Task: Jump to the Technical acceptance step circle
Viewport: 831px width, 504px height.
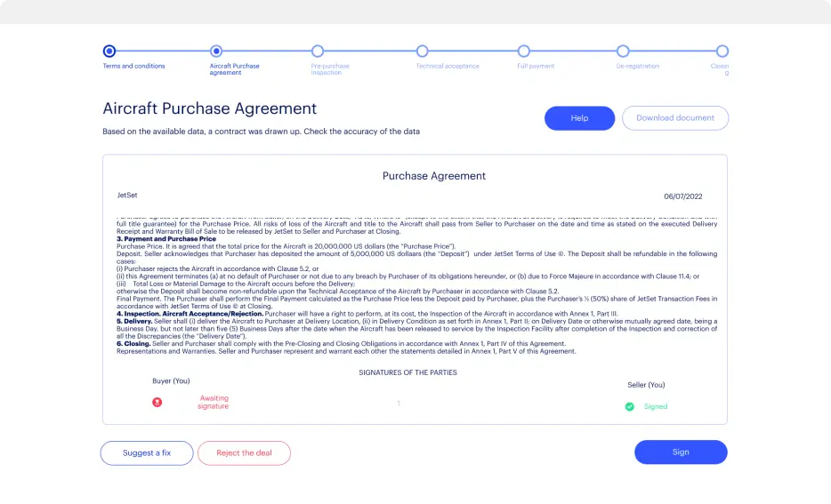Action: 422,52
